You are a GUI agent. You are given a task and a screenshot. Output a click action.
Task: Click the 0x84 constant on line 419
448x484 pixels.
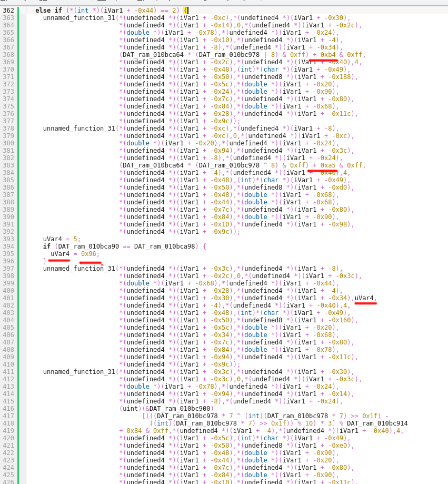(x=134, y=431)
